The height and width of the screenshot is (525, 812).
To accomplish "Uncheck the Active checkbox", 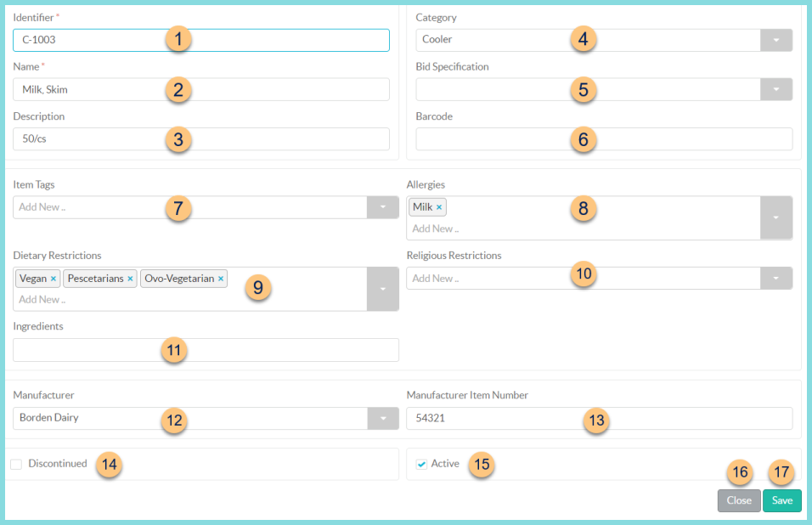I will point(421,464).
